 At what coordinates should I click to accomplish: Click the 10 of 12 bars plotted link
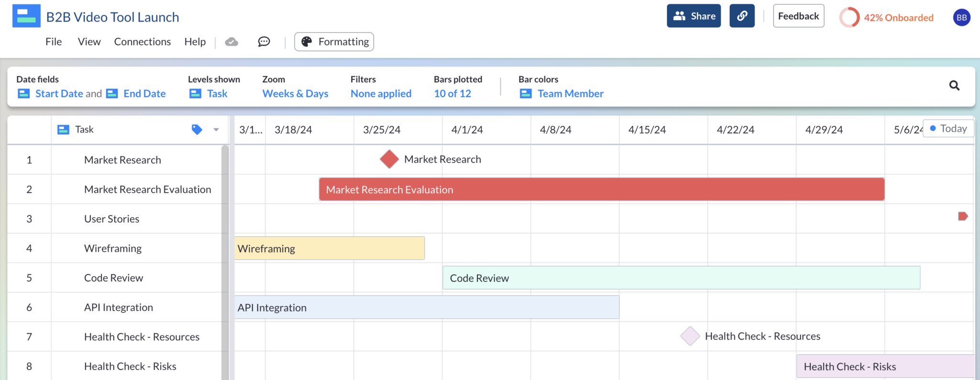point(452,93)
